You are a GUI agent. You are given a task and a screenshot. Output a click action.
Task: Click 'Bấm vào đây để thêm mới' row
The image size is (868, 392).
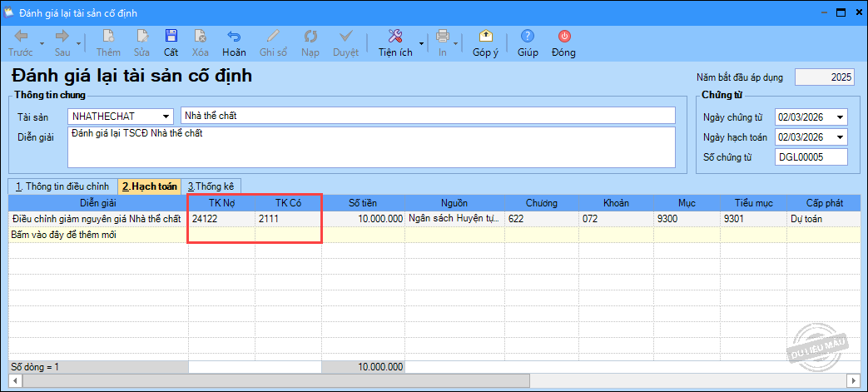click(63, 235)
